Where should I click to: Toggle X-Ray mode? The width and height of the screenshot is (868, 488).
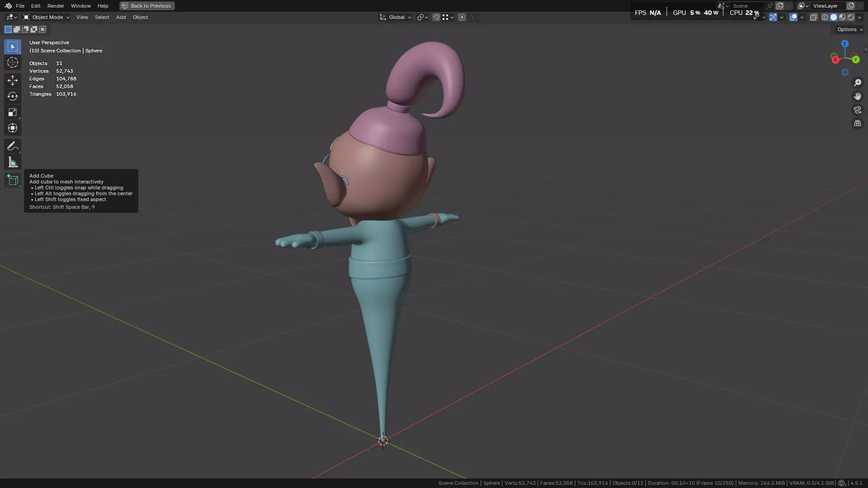[x=814, y=17]
